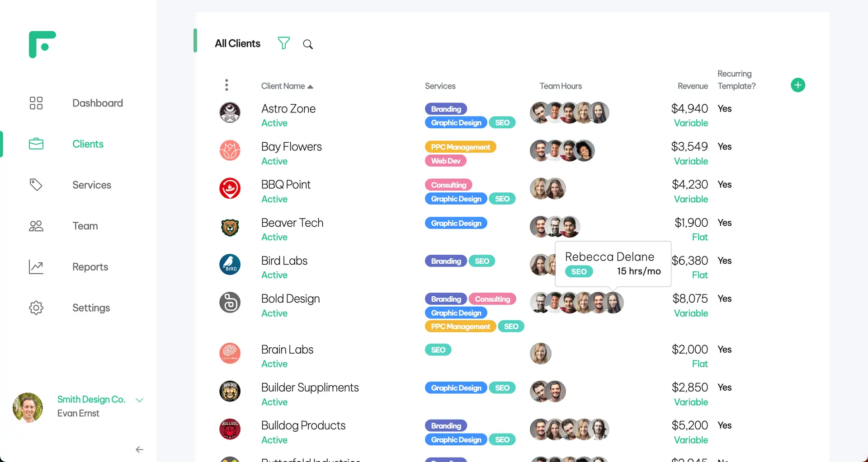Add a new client with plus icon
Image resolution: width=868 pixels, height=462 pixels.
(797, 85)
